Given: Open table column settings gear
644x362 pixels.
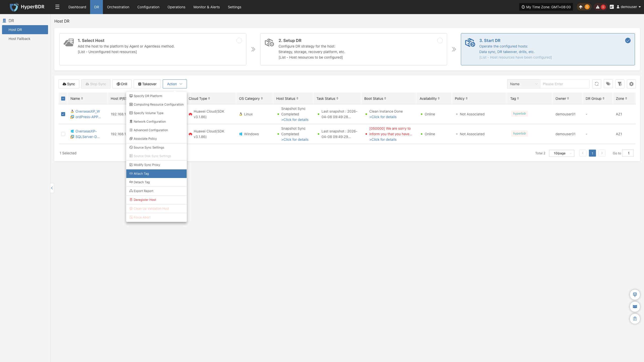Looking at the screenshot, I should click(x=631, y=84).
